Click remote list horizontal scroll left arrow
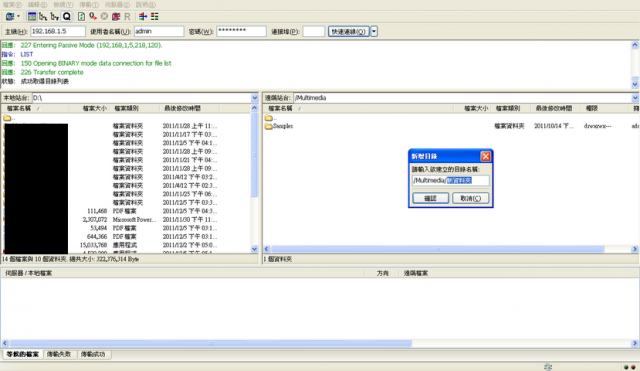This screenshot has height=371, width=640. pos(267,249)
